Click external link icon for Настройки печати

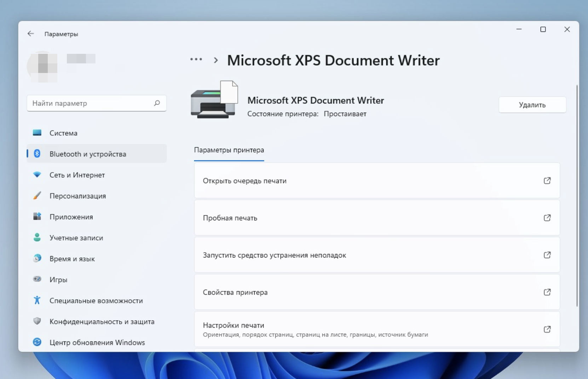tap(547, 329)
